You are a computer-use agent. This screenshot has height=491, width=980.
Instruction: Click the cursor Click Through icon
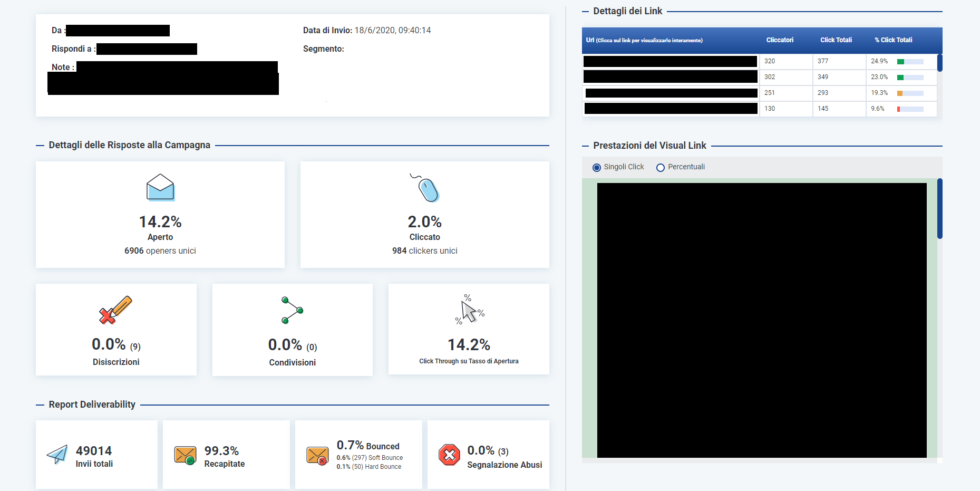point(469,310)
